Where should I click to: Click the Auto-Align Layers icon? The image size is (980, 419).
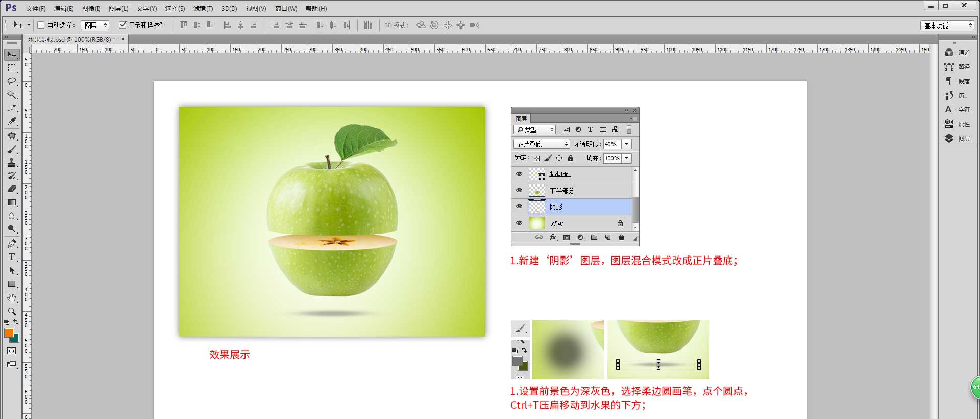369,25
